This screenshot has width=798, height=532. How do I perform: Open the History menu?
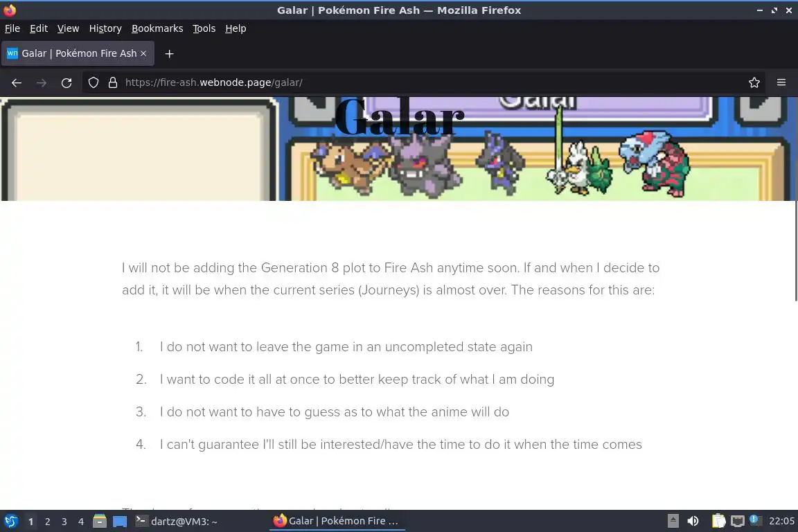[105, 28]
